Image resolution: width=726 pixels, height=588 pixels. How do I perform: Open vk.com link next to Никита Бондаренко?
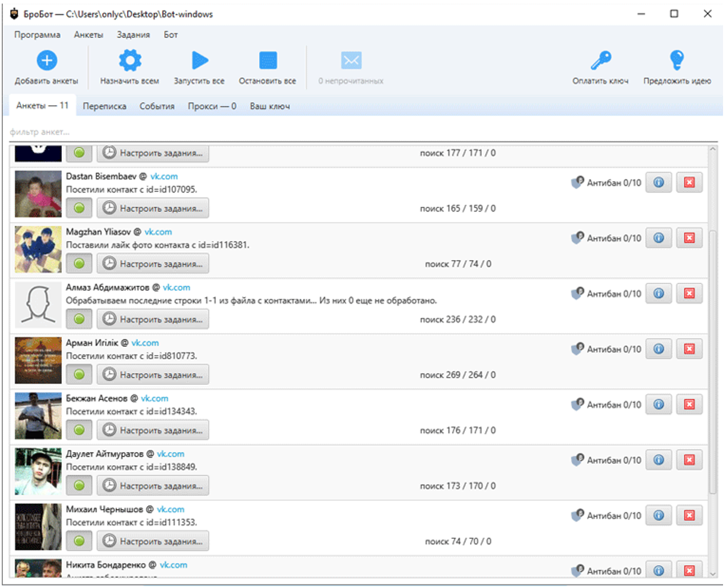(173, 565)
